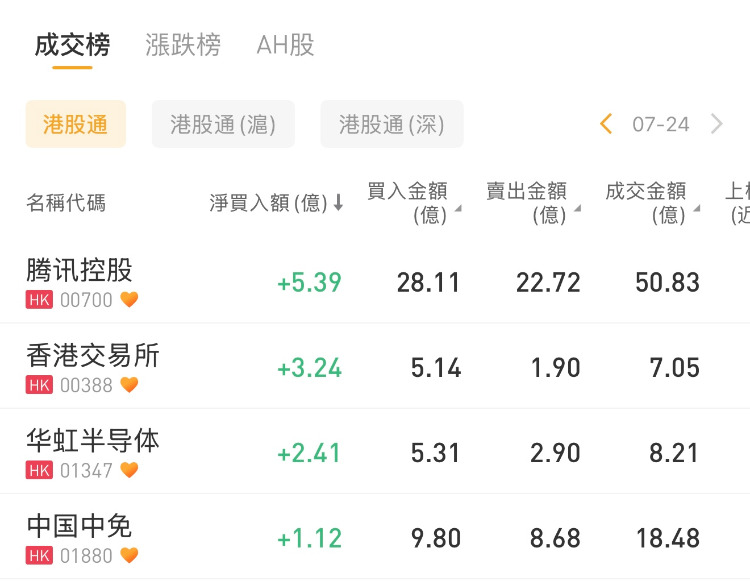This screenshot has width=750, height=585.
Task: Click the 名稱代碼 column header
Action: pyautogui.click(x=66, y=203)
